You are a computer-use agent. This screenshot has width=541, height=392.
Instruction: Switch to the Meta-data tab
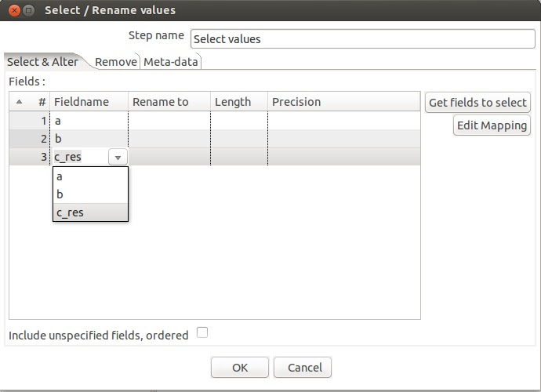[x=171, y=62]
